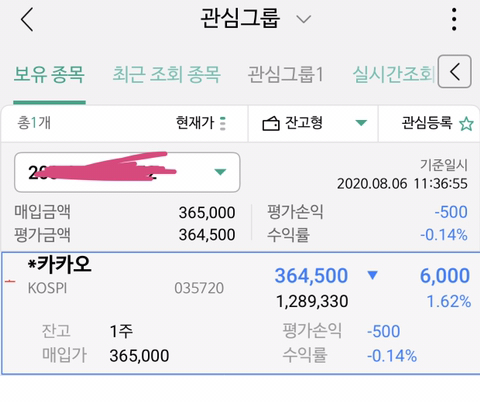
Task: Select the 실시간조회 tab
Action: click(394, 74)
